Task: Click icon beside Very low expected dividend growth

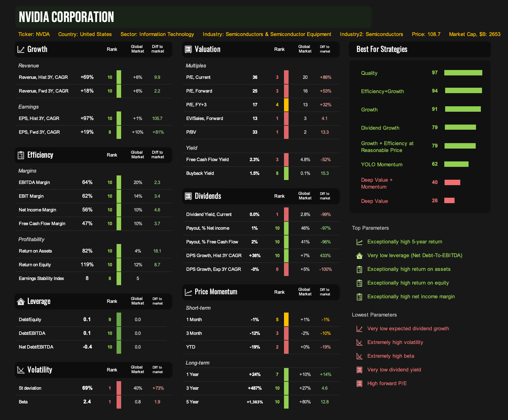Action: [x=359, y=329]
